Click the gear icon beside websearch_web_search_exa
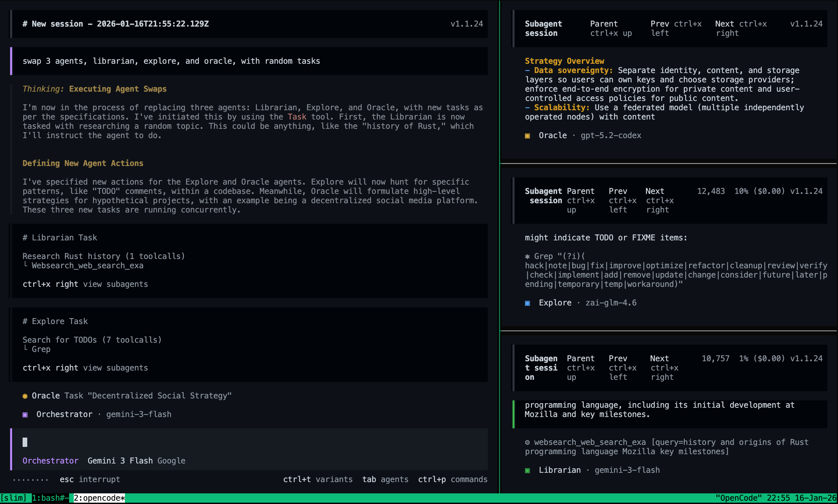 [527, 442]
